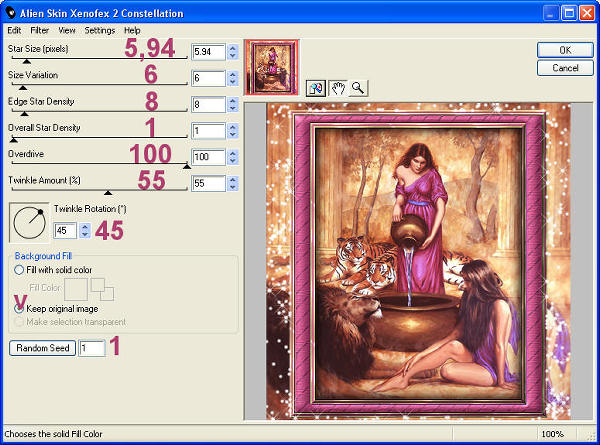
Task: Select the Zoom magnifier tool
Action: (x=358, y=88)
